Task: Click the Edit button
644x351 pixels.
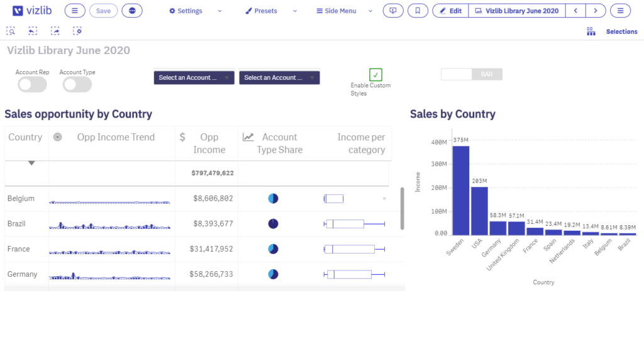Action: (450, 11)
